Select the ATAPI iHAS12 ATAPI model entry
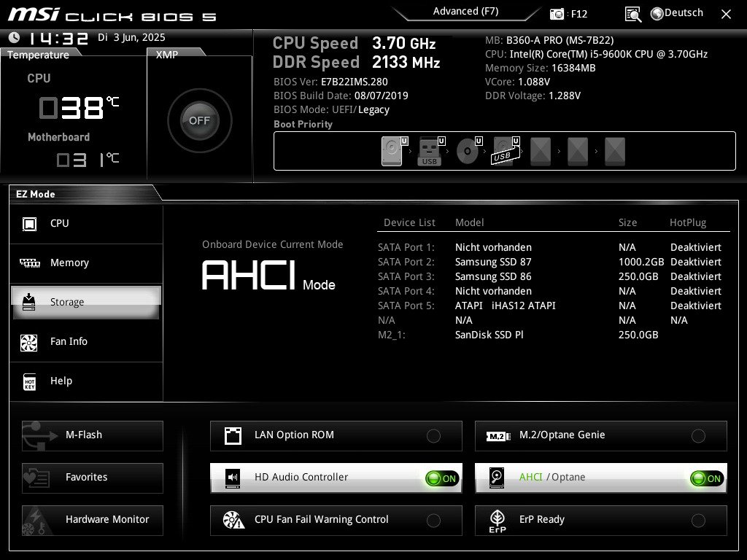747x560 pixels. coord(505,306)
